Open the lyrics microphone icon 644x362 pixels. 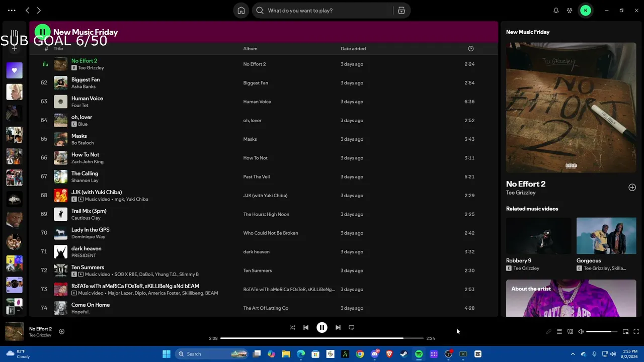tap(548, 332)
